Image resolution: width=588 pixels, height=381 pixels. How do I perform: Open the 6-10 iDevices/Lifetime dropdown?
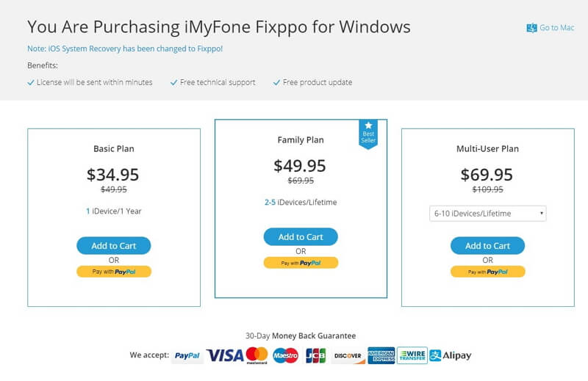(x=487, y=214)
